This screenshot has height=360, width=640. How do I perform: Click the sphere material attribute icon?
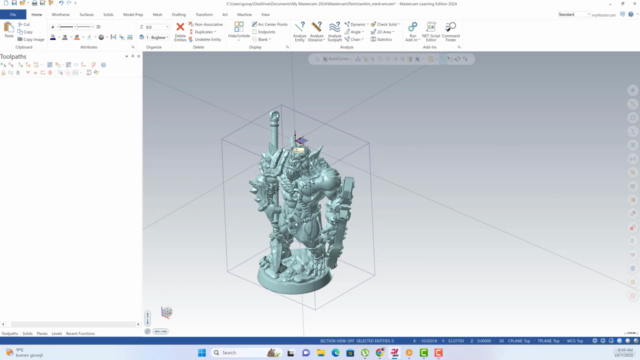pyautogui.click(x=101, y=38)
